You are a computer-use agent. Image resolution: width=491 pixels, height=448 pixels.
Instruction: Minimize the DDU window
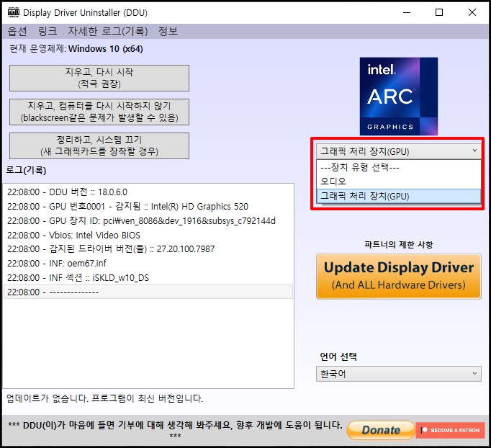(407, 12)
